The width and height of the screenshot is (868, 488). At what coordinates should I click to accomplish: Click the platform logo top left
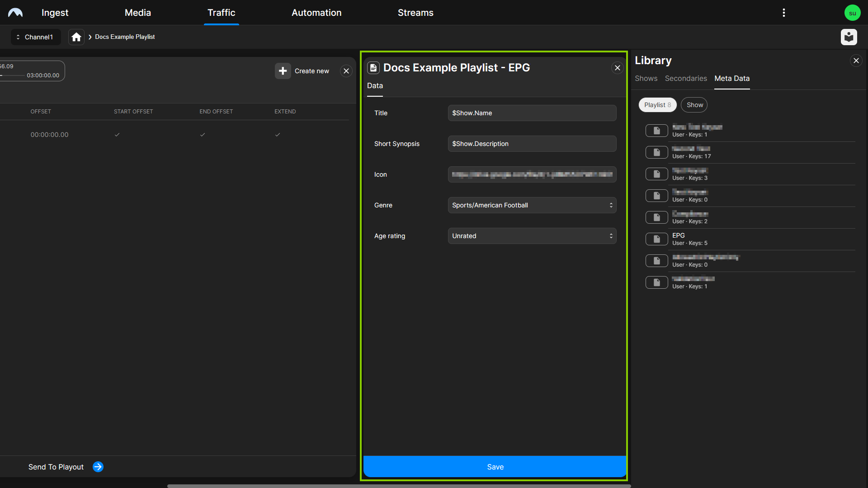pos(16,12)
